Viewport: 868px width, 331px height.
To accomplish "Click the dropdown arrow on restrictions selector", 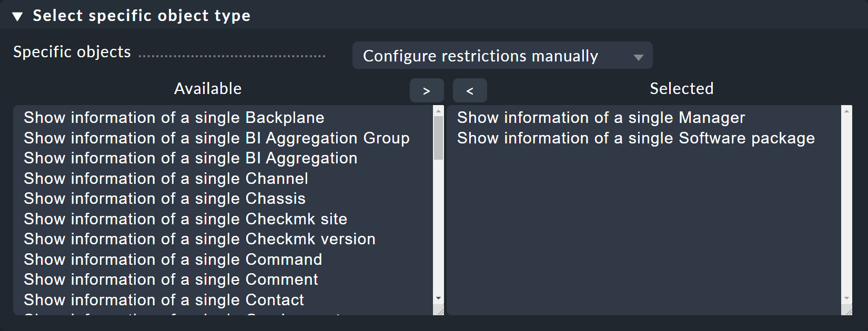I will 638,56.
